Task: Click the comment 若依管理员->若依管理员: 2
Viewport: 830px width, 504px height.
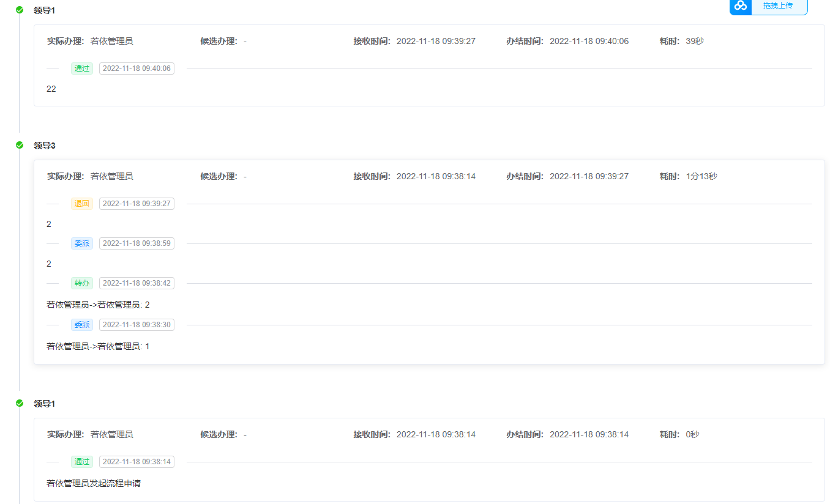Action: click(98, 305)
